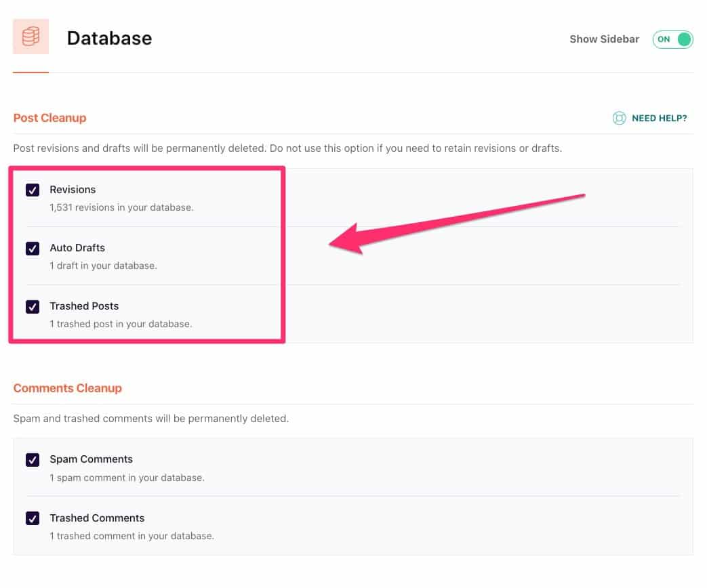The image size is (707, 588).
Task: Open the Need Help chat icon
Action: tap(619, 118)
